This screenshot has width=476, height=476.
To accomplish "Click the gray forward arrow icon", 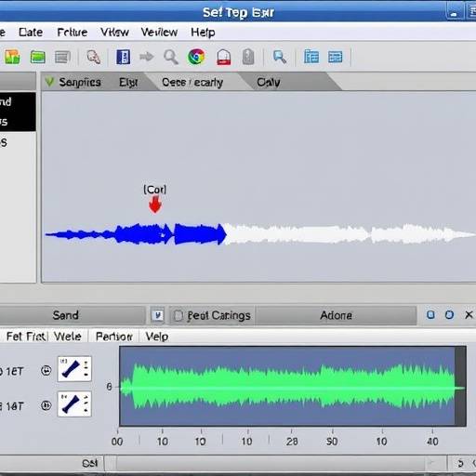I will (x=147, y=57).
